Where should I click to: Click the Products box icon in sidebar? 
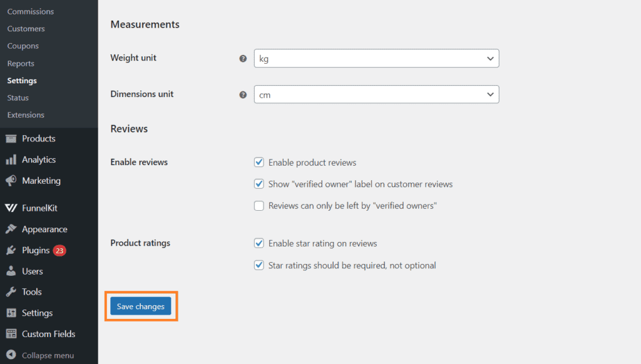(11, 138)
